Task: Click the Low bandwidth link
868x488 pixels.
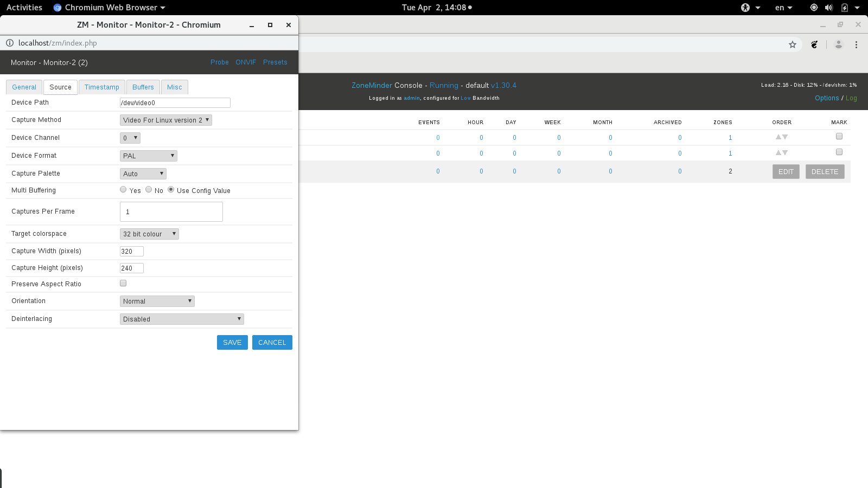Action: click(465, 98)
